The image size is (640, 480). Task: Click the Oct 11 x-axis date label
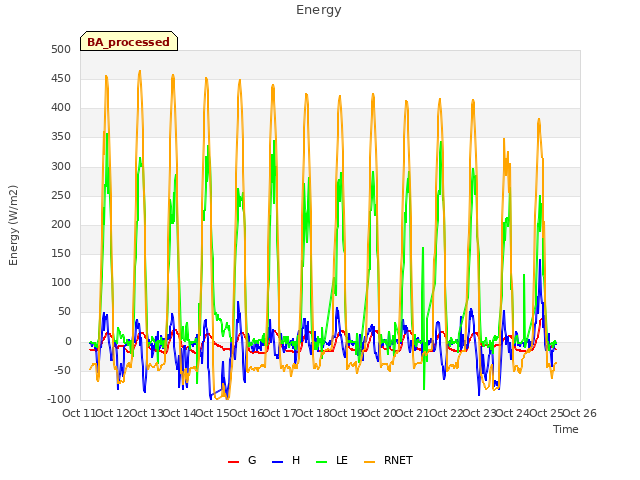pos(79,413)
